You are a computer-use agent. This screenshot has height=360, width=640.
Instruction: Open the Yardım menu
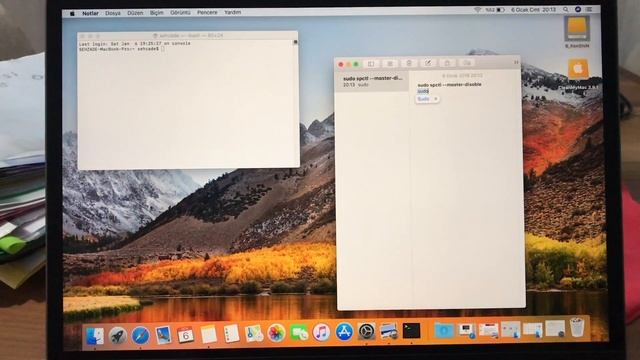point(233,13)
